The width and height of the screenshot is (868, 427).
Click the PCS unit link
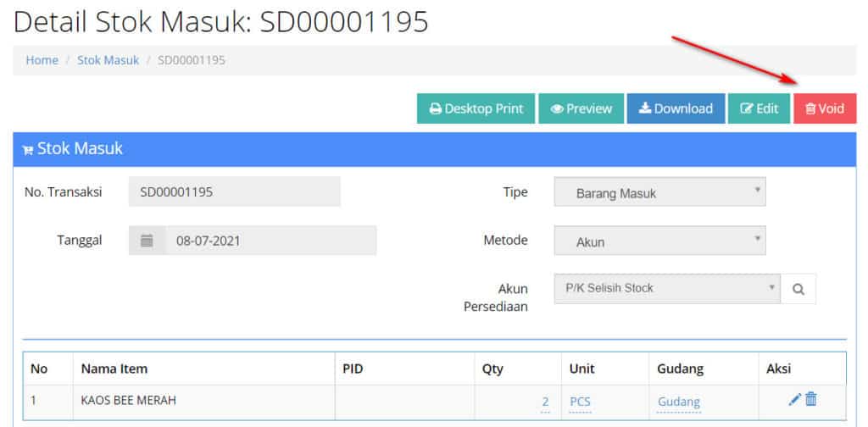(581, 402)
